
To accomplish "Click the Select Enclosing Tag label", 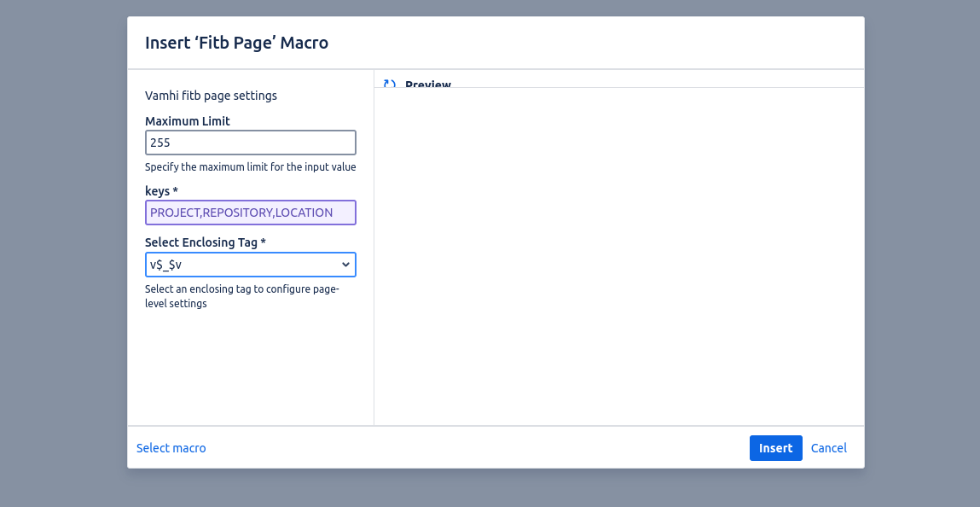I will (x=205, y=242).
